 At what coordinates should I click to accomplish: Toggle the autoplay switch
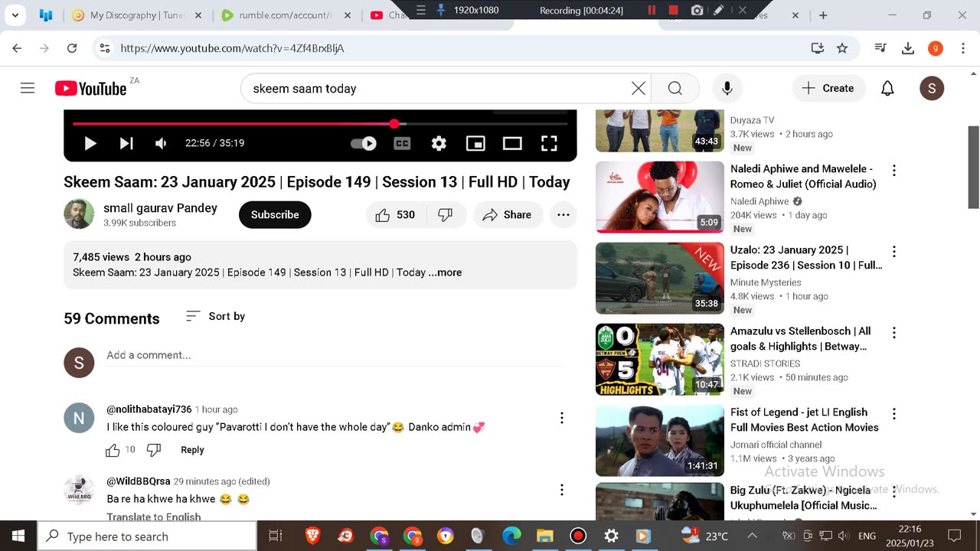364,143
